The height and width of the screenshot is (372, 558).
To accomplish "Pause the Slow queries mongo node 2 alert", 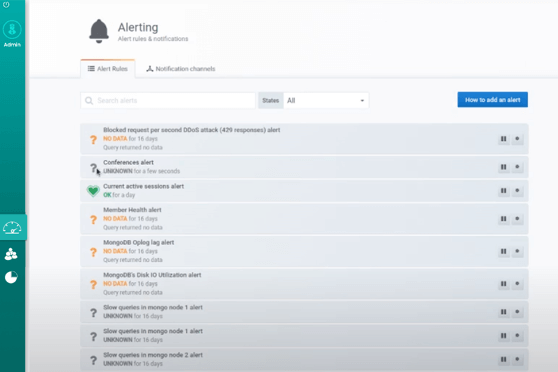I will click(x=504, y=359).
